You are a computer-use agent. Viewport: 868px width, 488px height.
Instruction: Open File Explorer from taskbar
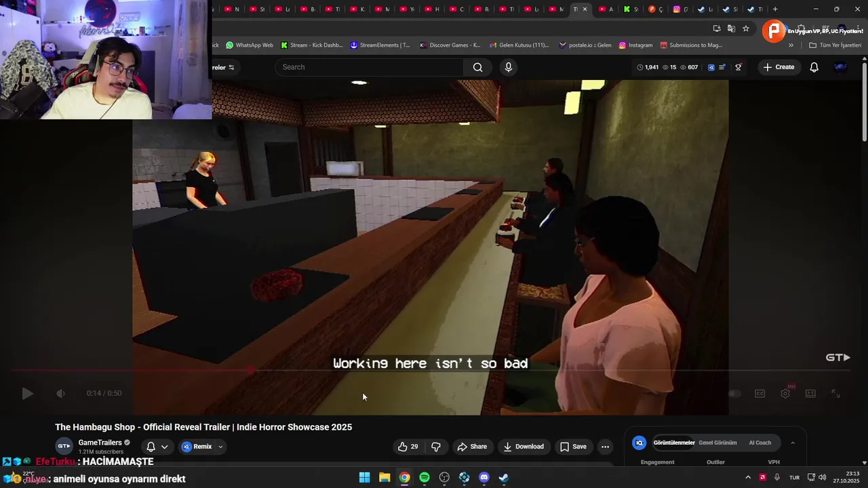point(384,477)
